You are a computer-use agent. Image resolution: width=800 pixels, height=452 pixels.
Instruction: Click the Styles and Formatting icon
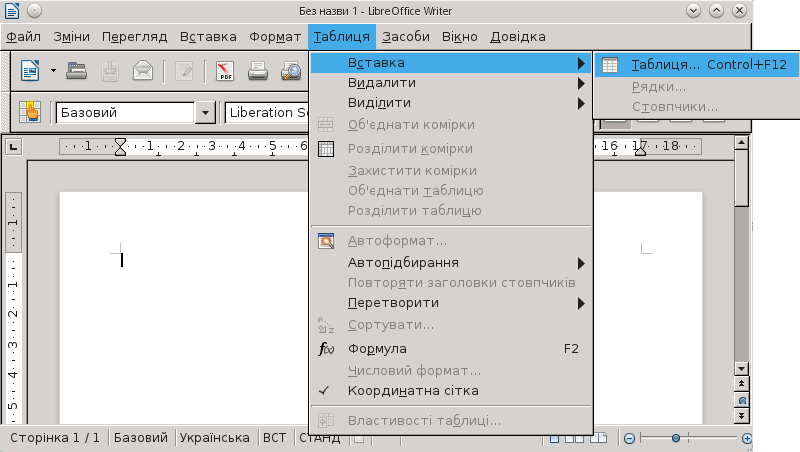pos(30,112)
